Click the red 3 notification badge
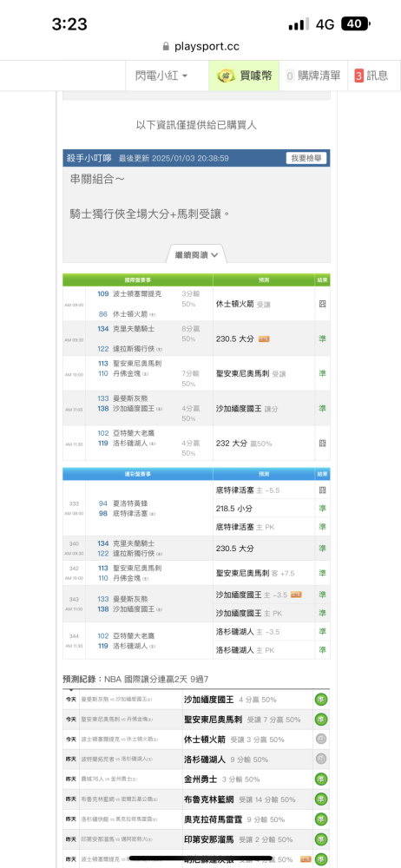401x868 pixels. [359, 76]
